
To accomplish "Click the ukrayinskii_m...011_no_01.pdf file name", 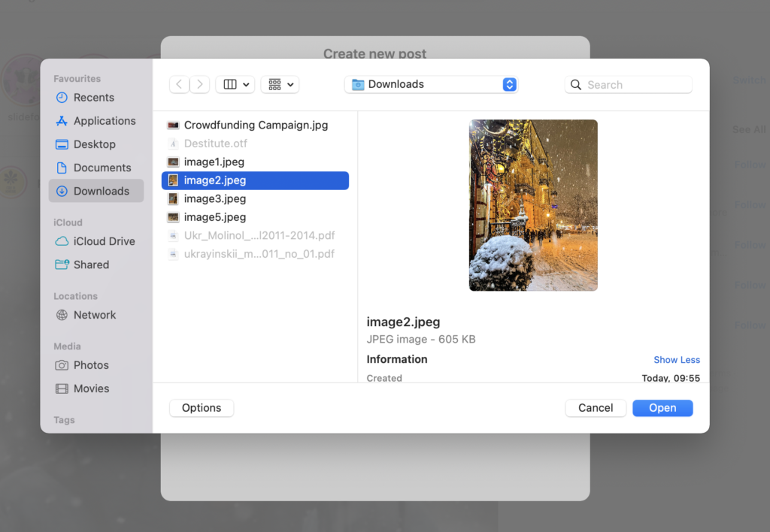I will (259, 254).
